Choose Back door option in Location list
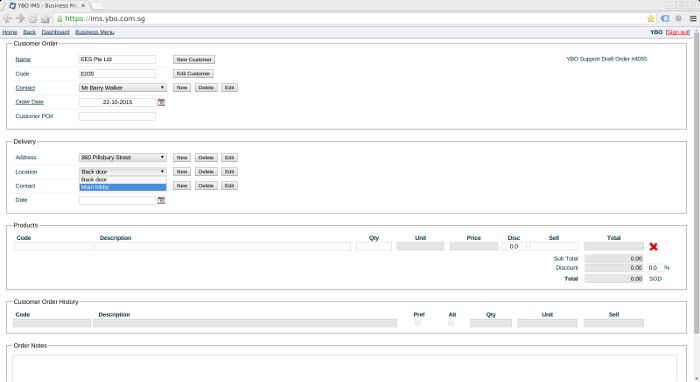This screenshot has height=382, width=700. coord(123,179)
